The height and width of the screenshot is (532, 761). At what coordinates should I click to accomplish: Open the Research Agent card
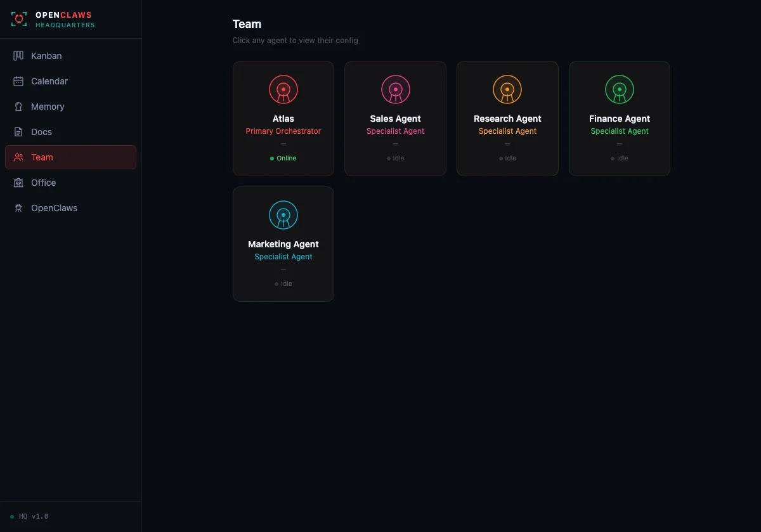(x=507, y=119)
